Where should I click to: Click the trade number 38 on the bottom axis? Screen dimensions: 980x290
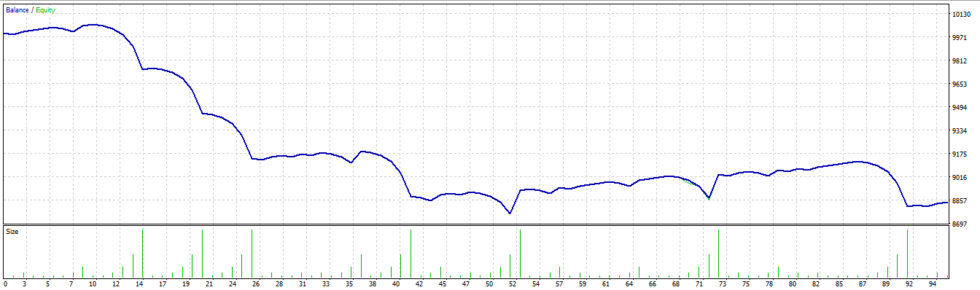[x=373, y=283]
